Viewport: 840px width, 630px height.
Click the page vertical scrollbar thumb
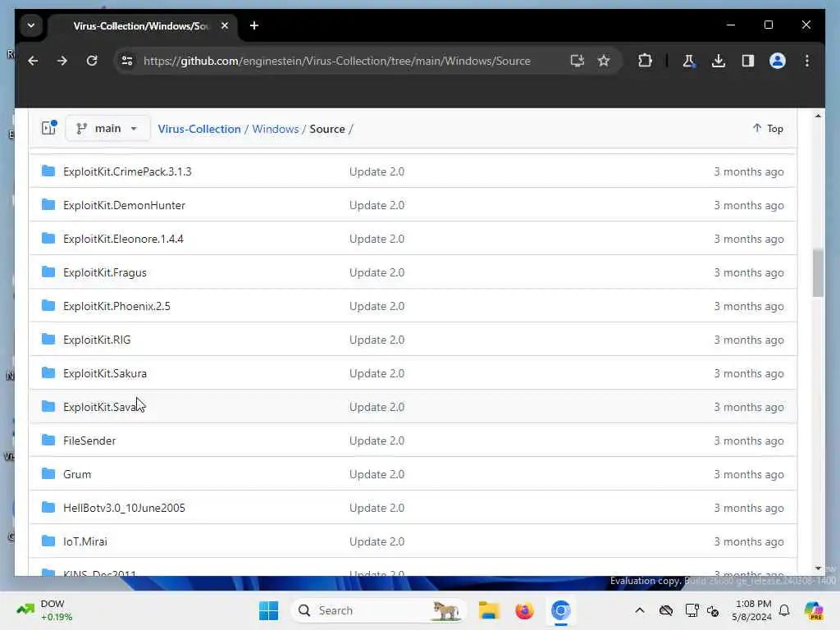(x=818, y=272)
